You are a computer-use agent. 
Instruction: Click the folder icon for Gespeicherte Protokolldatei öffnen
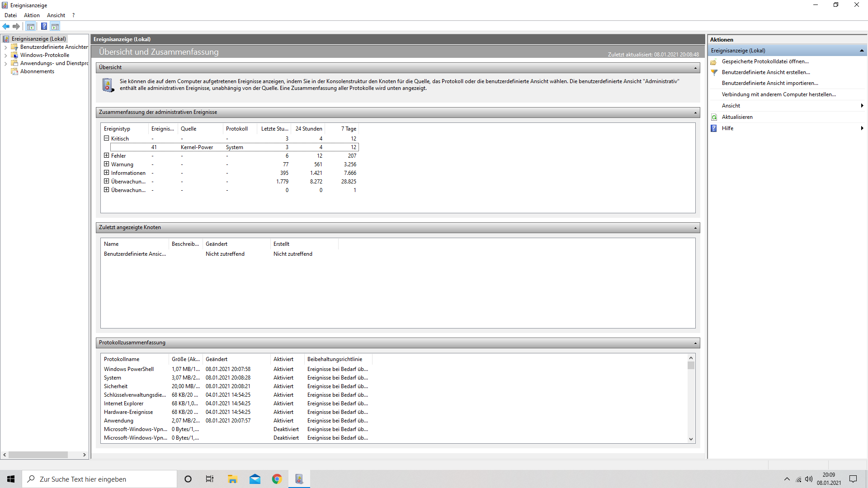pyautogui.click(x=714, y=61)
